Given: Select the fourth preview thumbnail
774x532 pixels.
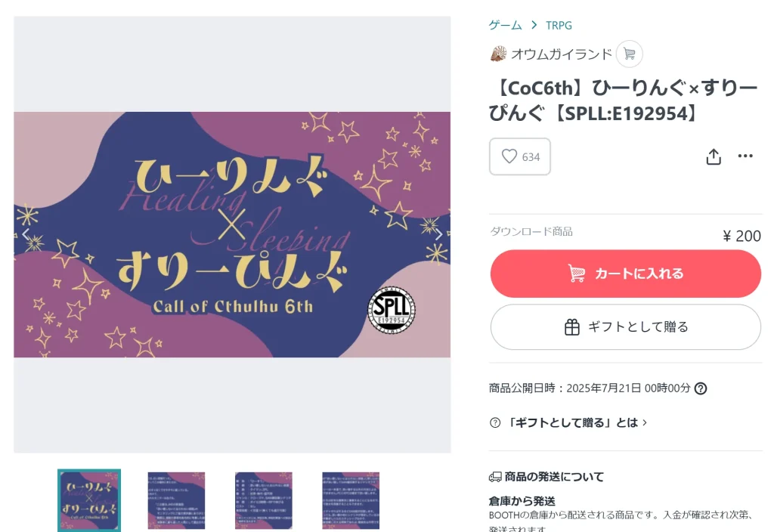Looking at the screenshot, I should point(351,500).
